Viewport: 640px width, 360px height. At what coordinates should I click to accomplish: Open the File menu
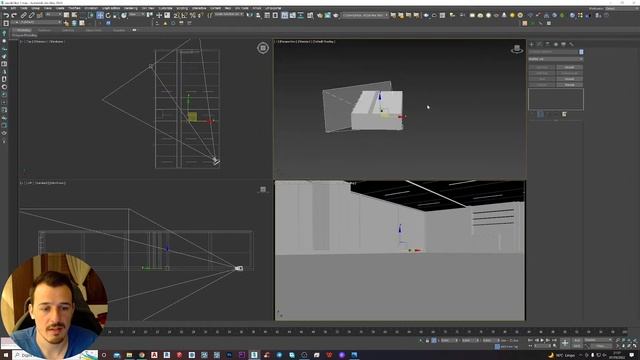pyautogui.click(x=4, y=8)
